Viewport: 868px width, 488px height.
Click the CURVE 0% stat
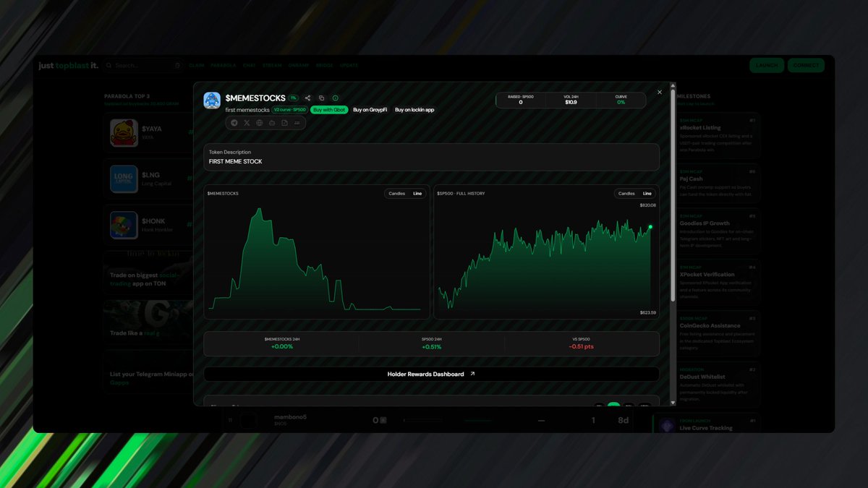tap(621, 100)
